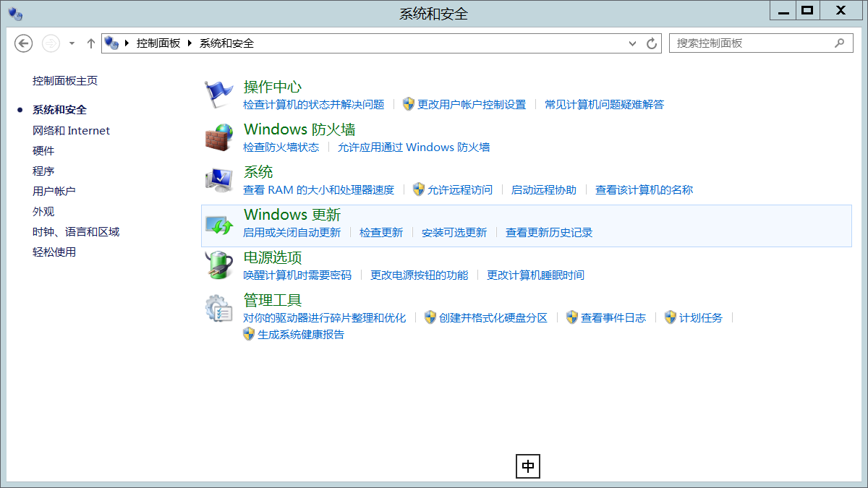Click the window icon in title bar
The image size is (868, 488).
tap(15, 13)
